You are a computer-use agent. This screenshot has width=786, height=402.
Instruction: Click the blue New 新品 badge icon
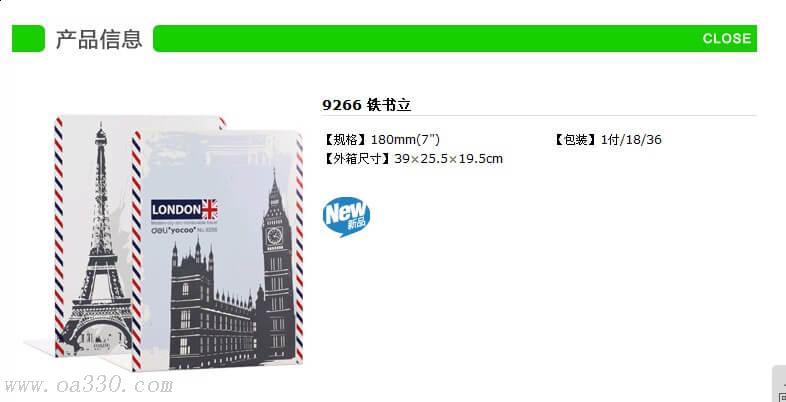click(346, 217)
